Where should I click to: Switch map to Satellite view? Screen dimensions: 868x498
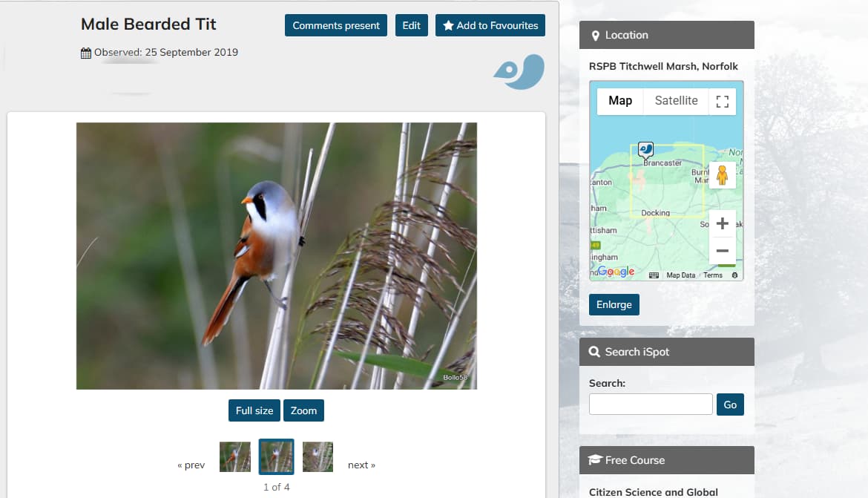pos(676,101)
